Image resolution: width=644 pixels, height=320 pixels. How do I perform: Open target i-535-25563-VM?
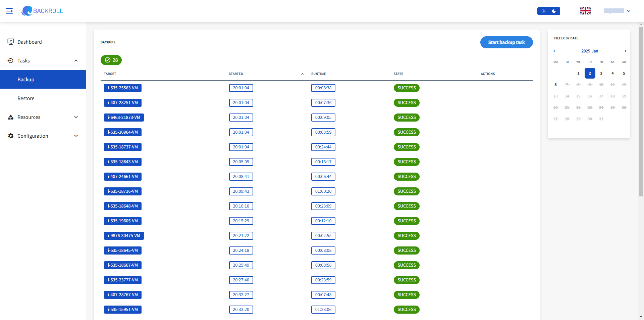pyautogui.click(x=122, y=88)
